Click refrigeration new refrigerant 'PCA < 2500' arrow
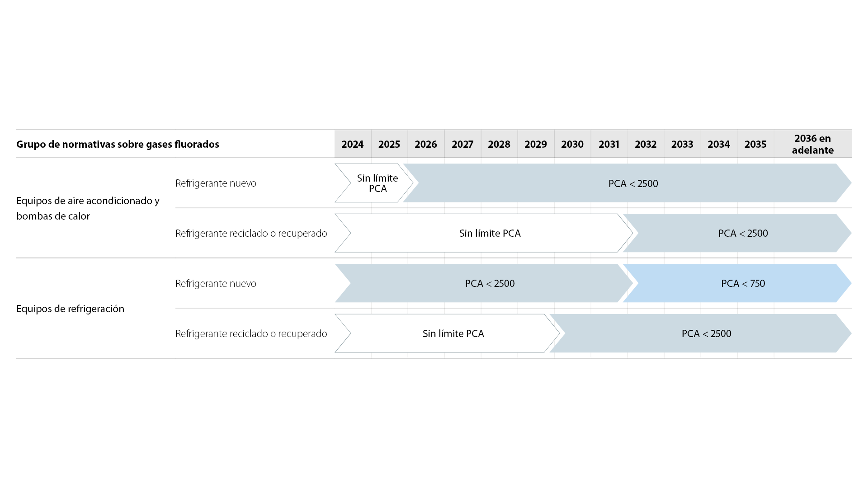The image size is (868, 488). tap(484, 283)
